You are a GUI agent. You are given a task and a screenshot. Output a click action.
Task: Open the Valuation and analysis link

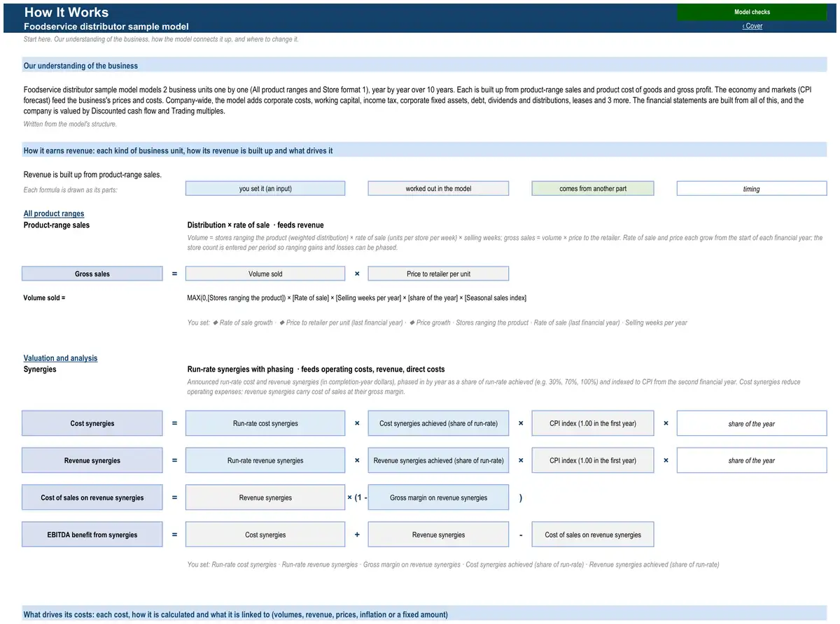[60, 358]
